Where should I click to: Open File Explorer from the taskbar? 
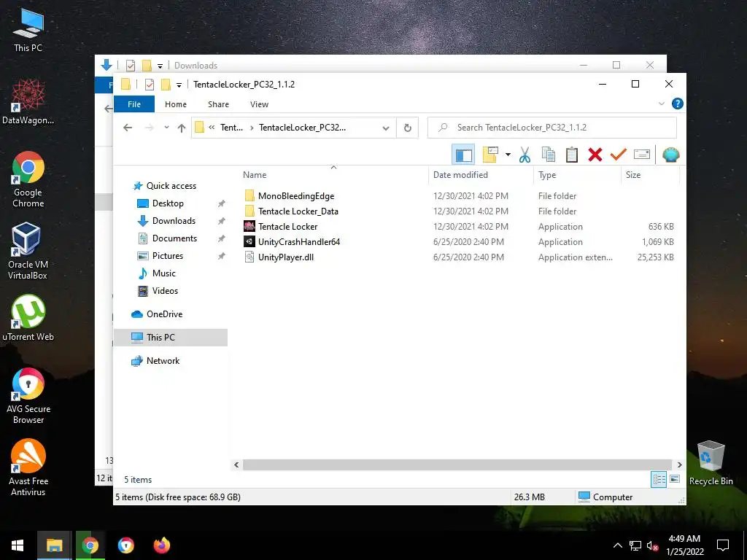tap(54, 545)
